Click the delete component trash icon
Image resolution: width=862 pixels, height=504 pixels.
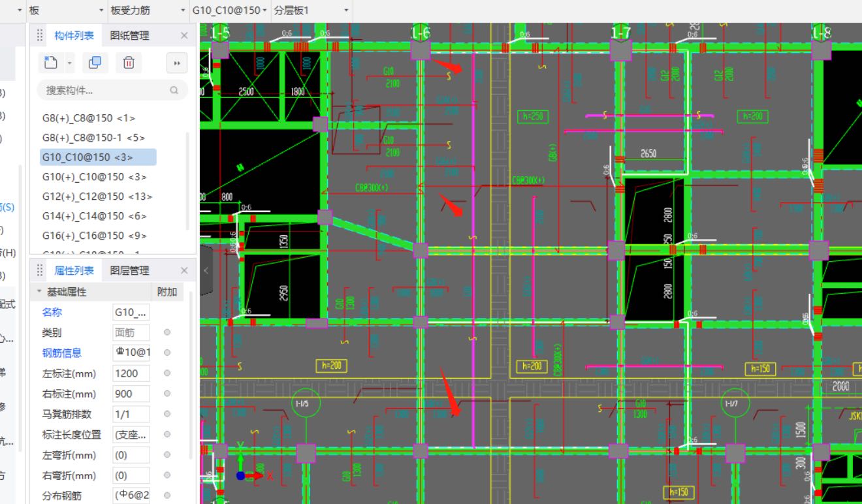[x=129, y=63]
